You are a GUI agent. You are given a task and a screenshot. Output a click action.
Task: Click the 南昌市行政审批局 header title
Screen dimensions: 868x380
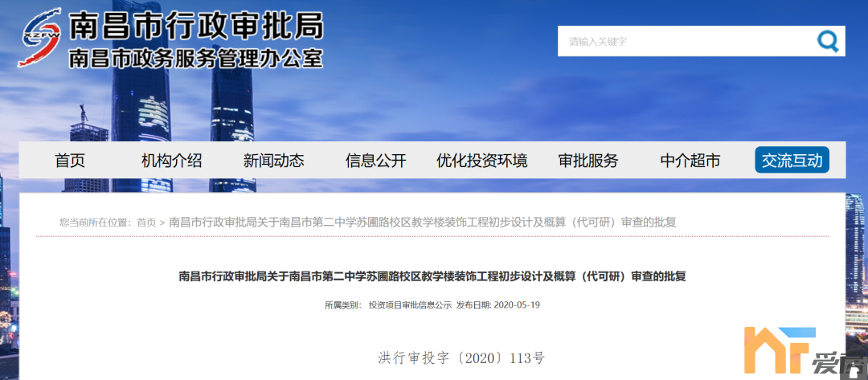click(196, 26)
